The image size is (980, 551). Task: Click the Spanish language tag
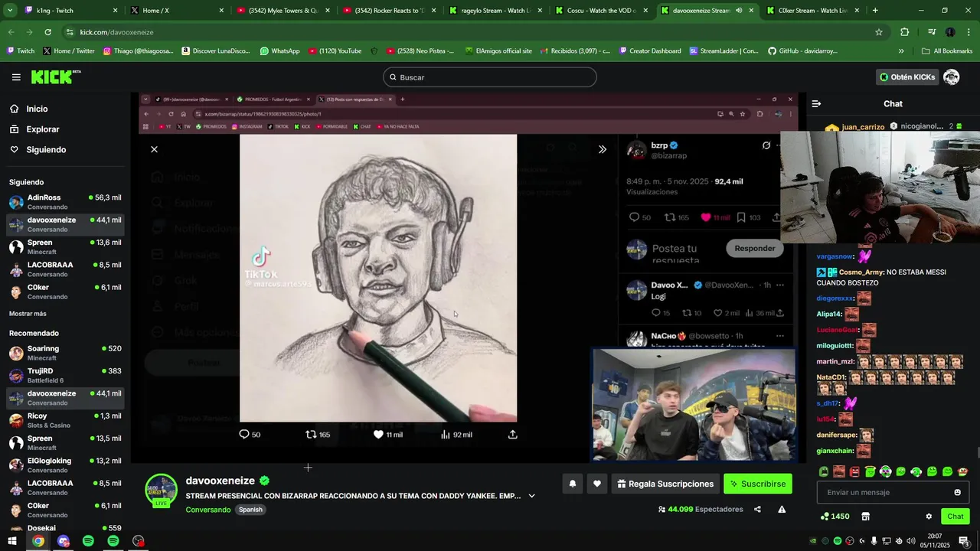[250, 510]
